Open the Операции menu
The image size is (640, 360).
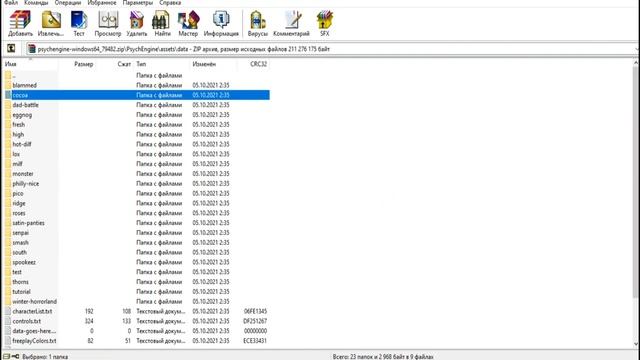[68, 2]
